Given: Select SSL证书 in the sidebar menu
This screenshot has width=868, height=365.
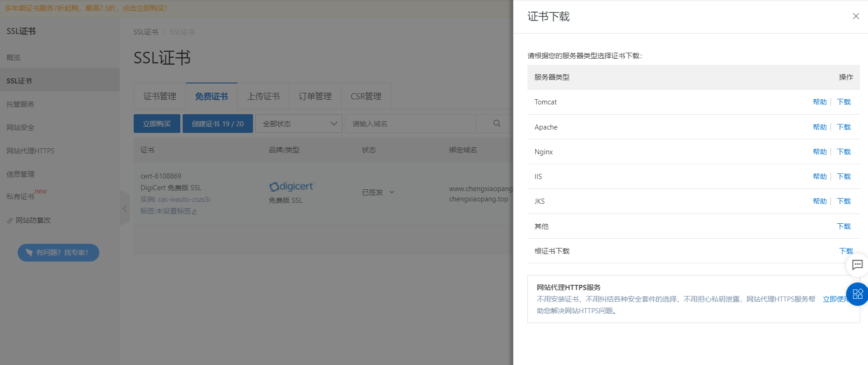Looking at the screenshot, I should tap(60, 81).
